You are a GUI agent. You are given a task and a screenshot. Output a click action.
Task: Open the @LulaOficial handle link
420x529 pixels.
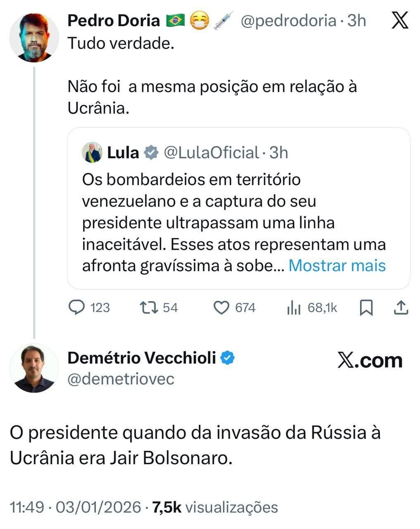click(x=212, y=153)
